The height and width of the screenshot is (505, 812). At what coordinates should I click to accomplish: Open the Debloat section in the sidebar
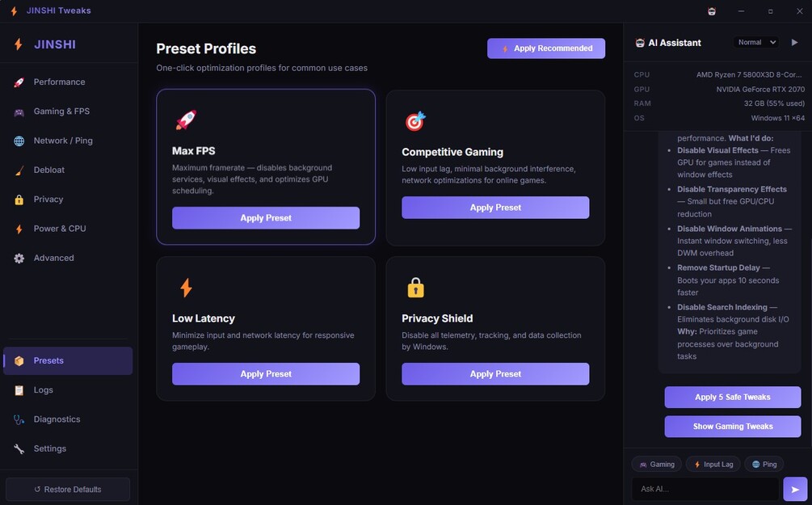click(x=48, y=170)
